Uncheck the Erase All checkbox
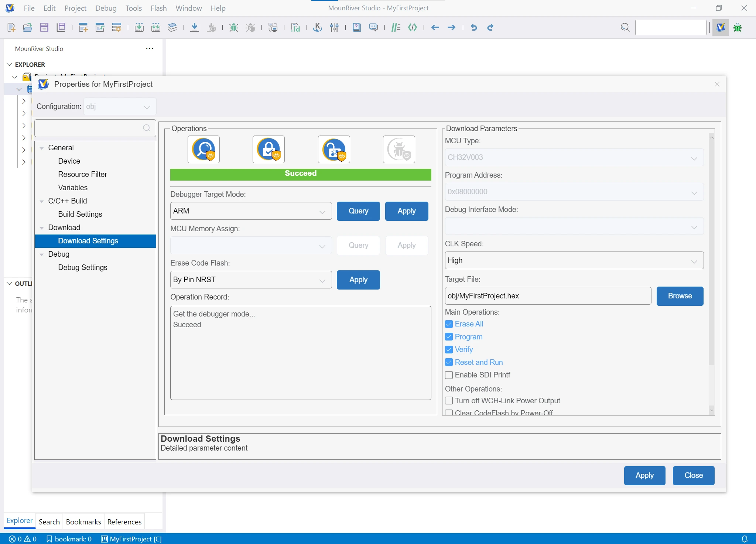The width and height of the screenshot is (756, 544). (x=449, y=324)
